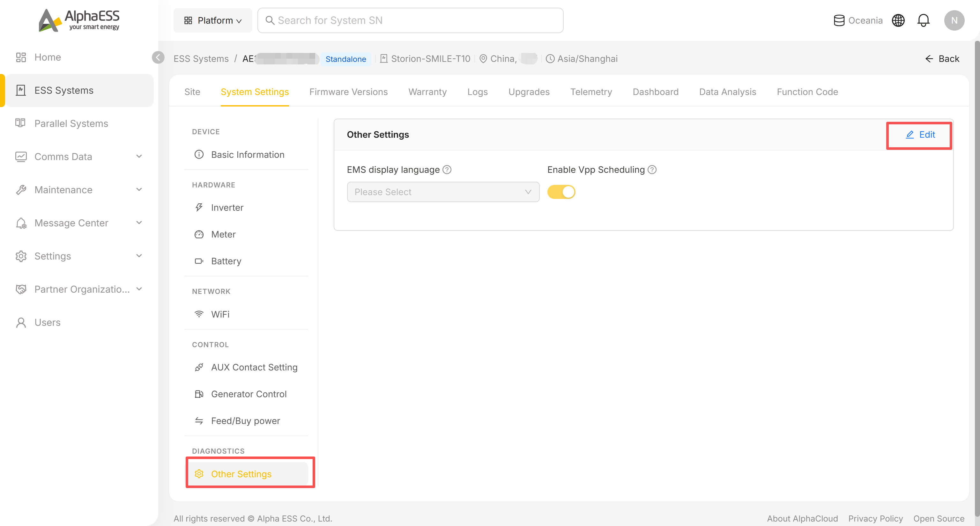Click the Oceania region selector
The height and width of the screenshot is (526, 980).
point(858,20)
